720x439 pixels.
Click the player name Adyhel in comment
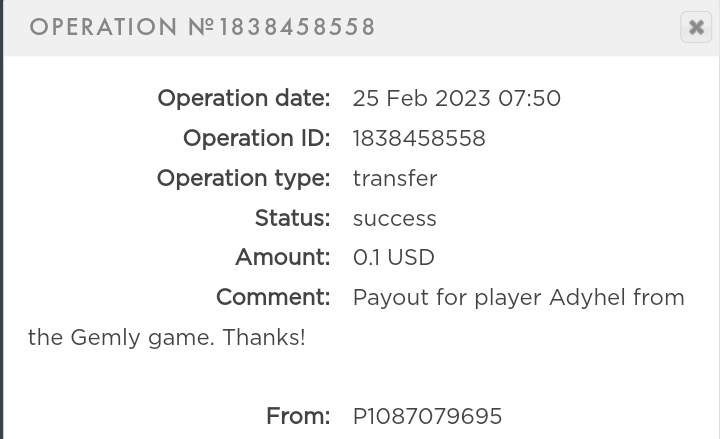coord(588,297)
